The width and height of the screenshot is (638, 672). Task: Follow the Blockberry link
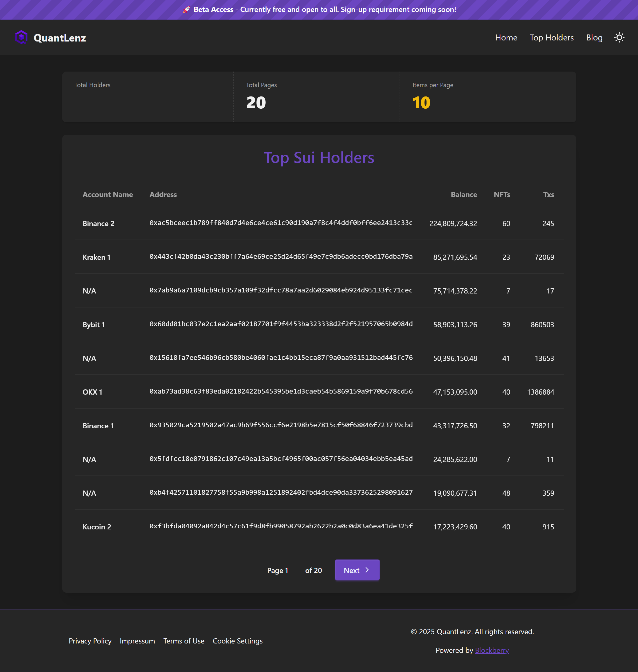coord(492,650)
